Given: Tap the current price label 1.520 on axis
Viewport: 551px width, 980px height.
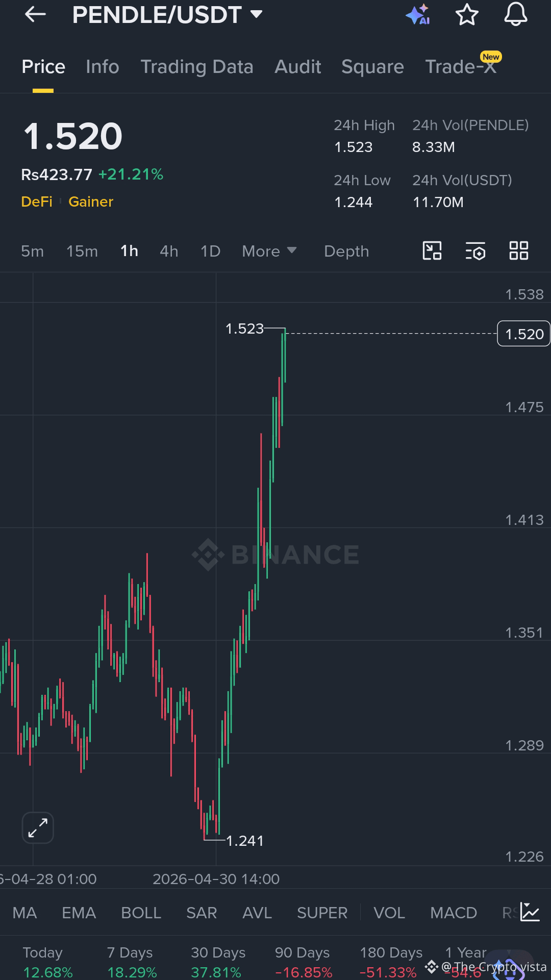Looking at the screenshot, I should pos(523,334).
